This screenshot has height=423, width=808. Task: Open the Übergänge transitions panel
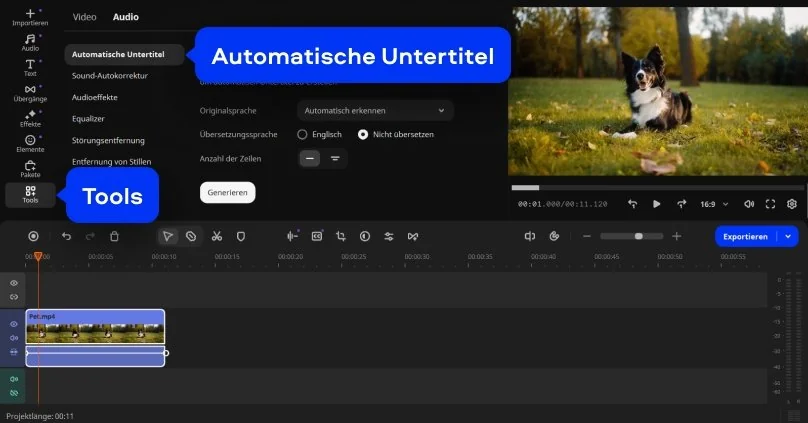coord(30,93)
